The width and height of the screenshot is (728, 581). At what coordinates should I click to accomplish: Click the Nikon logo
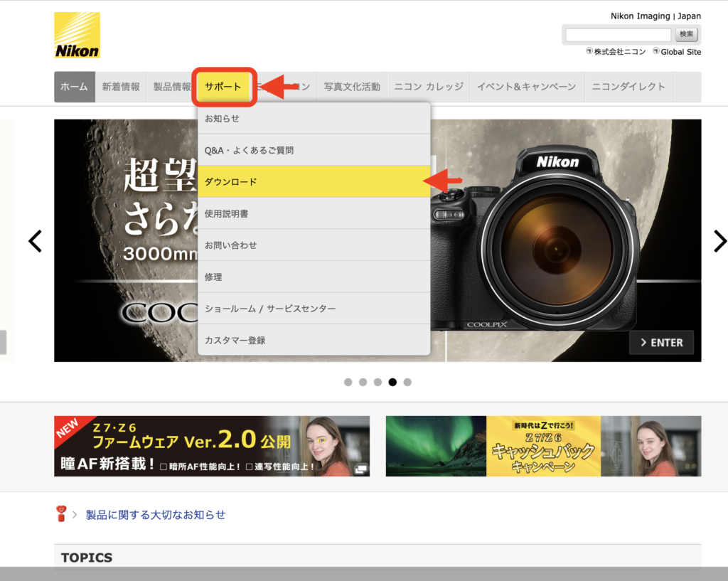pos(77,35)
